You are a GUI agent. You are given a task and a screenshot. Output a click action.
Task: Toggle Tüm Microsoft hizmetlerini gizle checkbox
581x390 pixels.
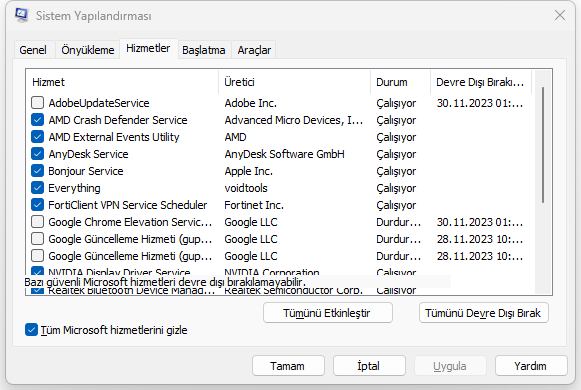31,330
